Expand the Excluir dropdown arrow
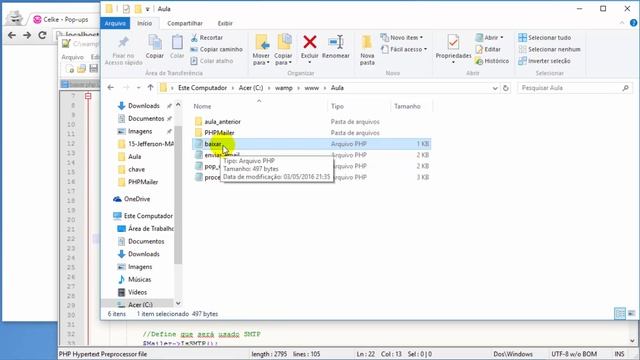The image size is (640, 360). coord(310,62)
